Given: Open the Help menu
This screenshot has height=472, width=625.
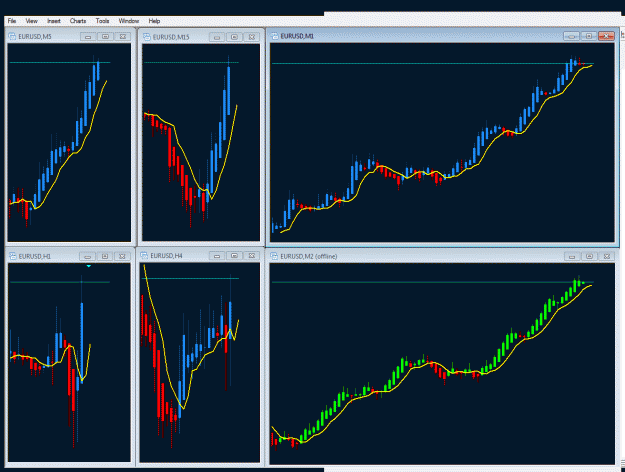Looking at the screenshot, I should pos(154,21).
